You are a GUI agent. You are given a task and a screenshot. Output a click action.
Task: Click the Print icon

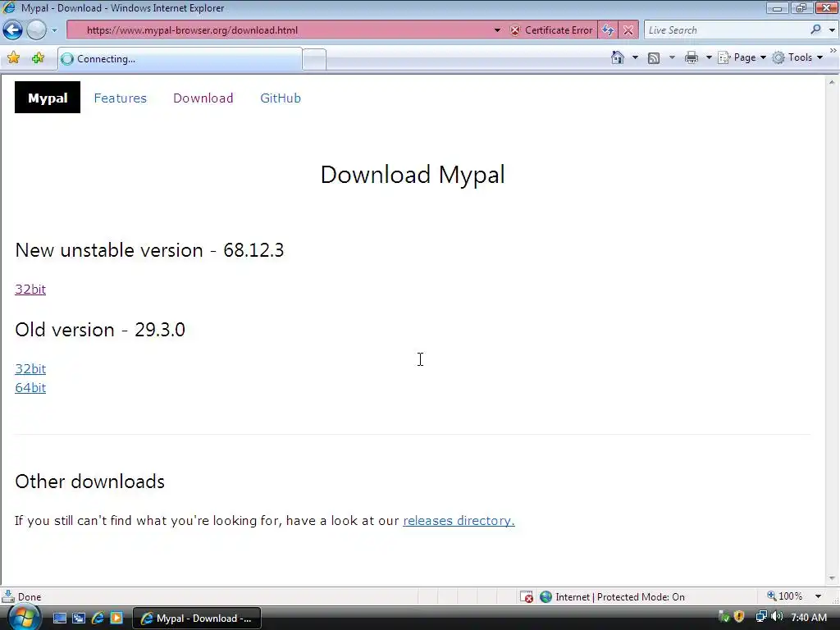(692, 57)
